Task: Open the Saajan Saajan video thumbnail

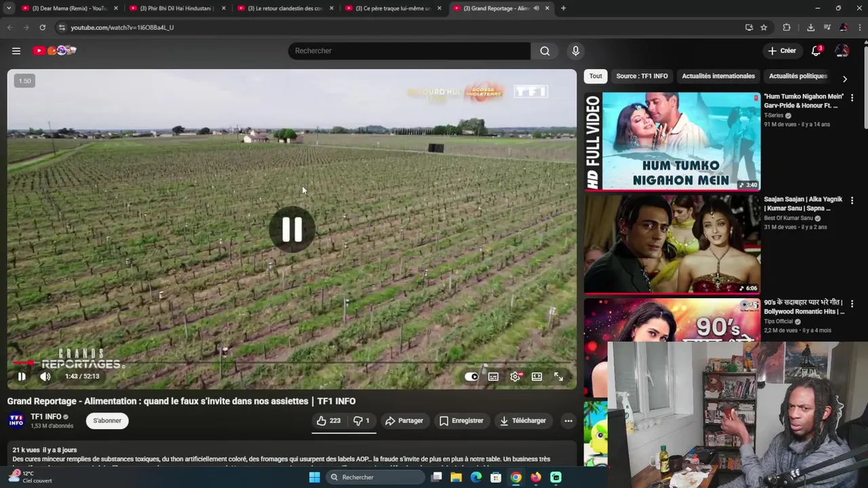Action: point(672,244)
